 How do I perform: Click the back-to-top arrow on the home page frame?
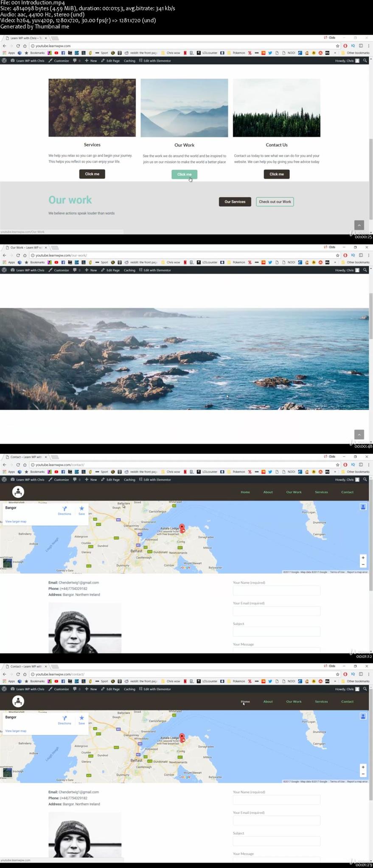tap(359, 225)
